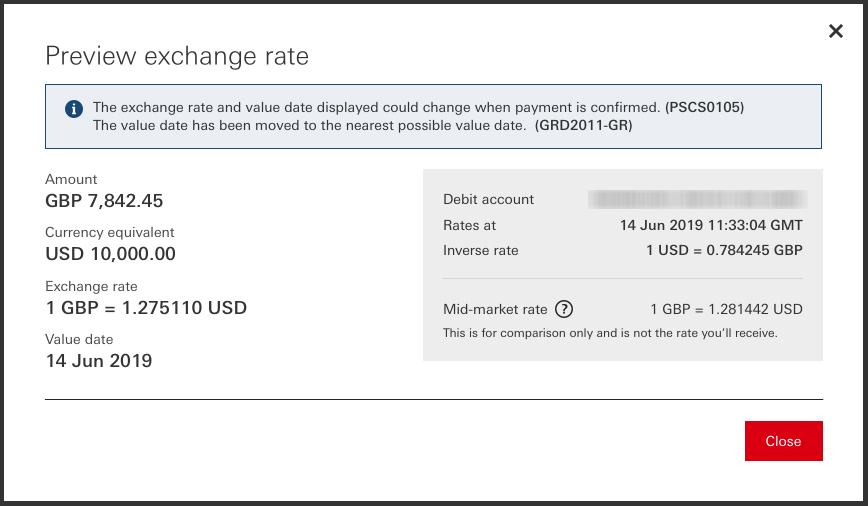Viewport: 868px width, 506px height.
Task: Click the Currency equivalent label
Action: click(110, 232)
